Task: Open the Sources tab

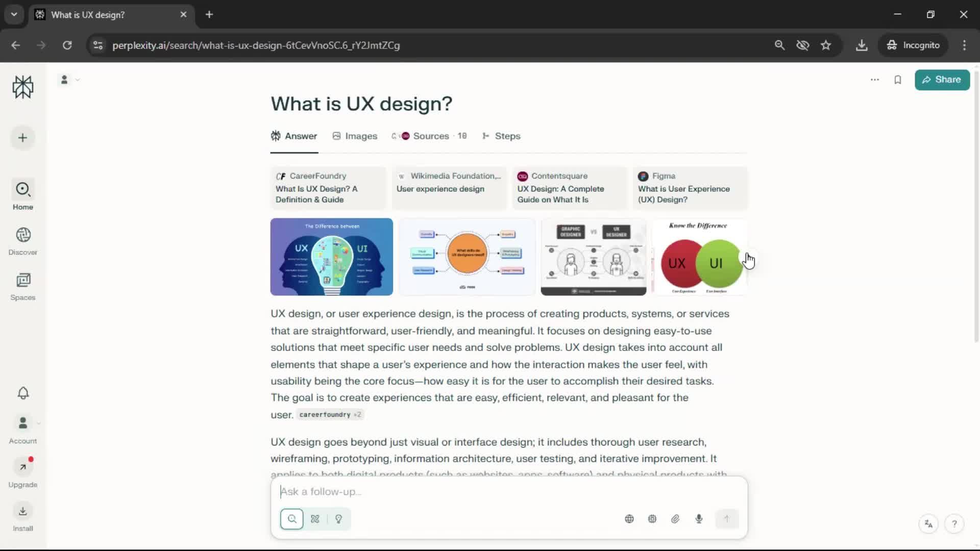Action: tap(430, 136)
